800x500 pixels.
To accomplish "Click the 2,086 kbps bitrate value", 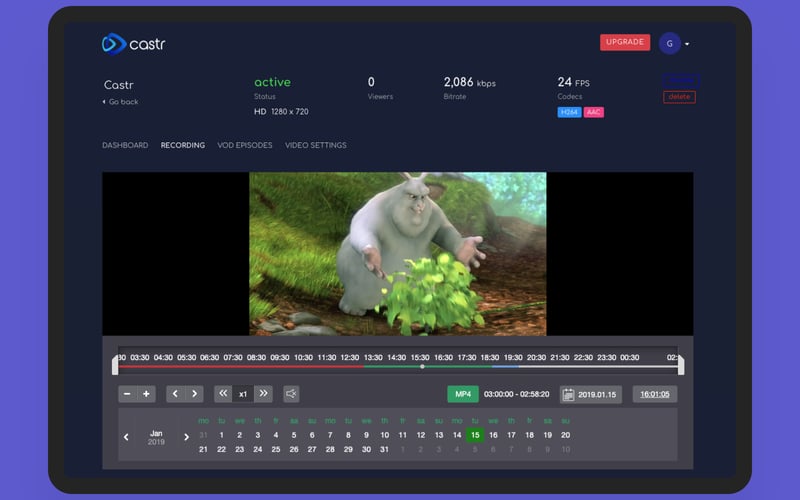I will pyautogui.click(x=469, y=82).
